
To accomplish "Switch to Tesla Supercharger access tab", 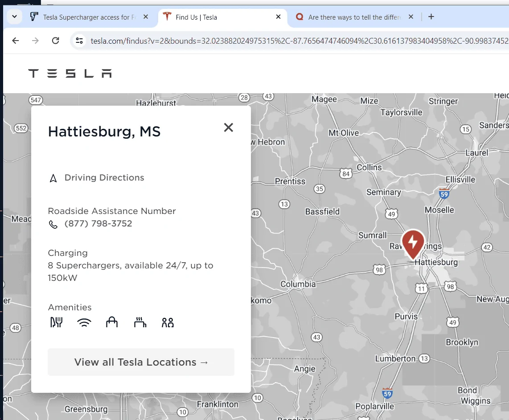I will coord(89,17).
